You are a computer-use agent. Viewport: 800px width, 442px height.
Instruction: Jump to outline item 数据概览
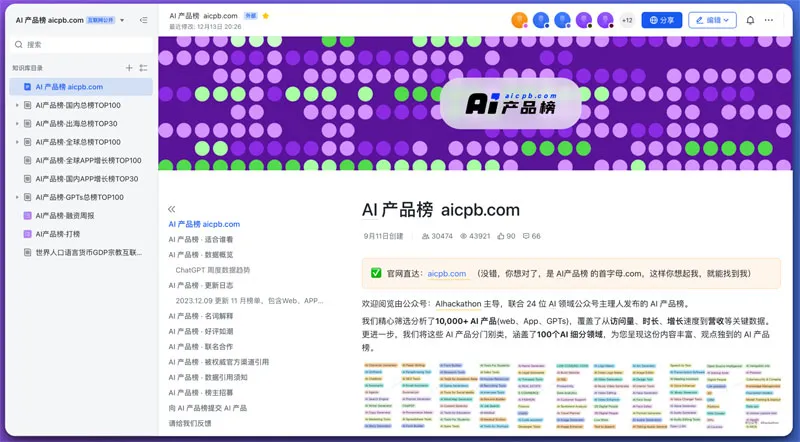point(201,255)
